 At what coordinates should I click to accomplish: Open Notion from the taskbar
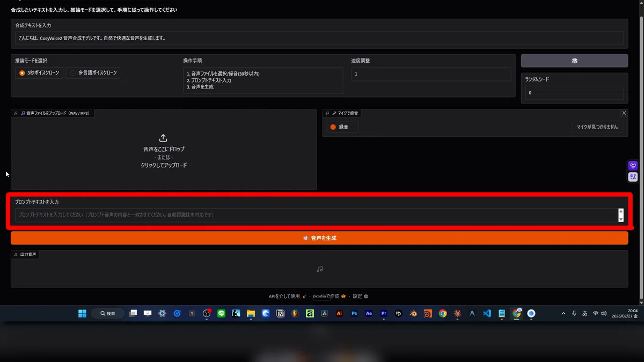click(x=280, y=314)
